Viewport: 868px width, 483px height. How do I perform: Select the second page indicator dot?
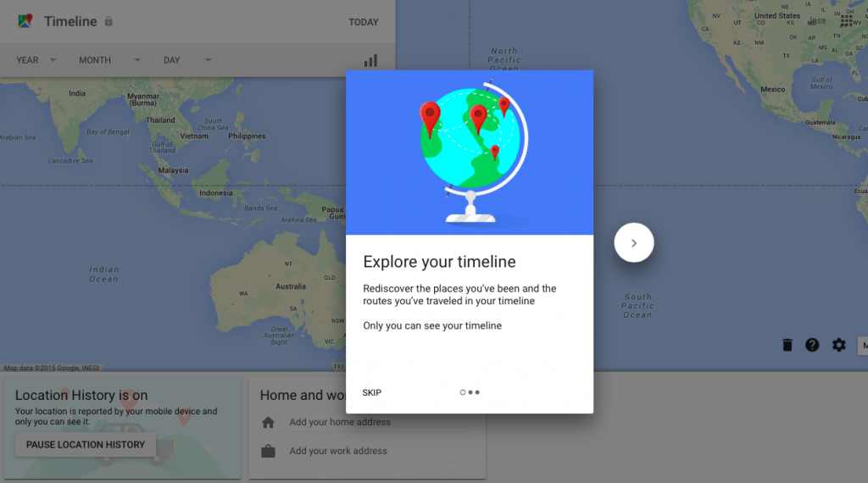[470, 392]
